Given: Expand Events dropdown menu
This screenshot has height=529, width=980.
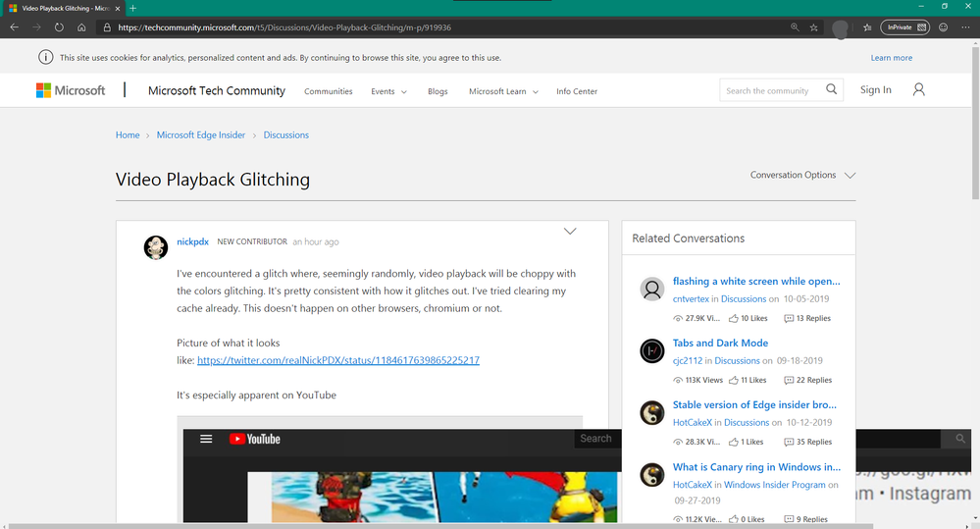Looking at the screenshot, I should click(388, 91).
